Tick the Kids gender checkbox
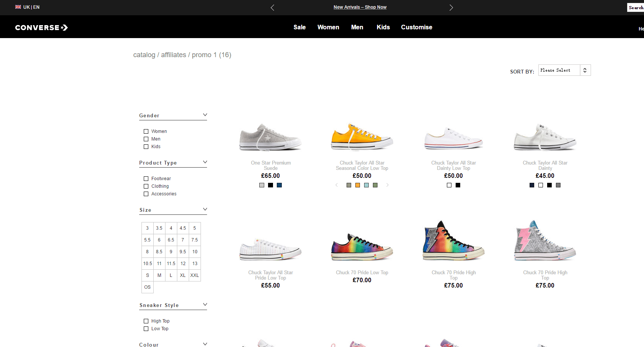The height and width of the screenshot is (347, 644). click(x=146, y=147)
